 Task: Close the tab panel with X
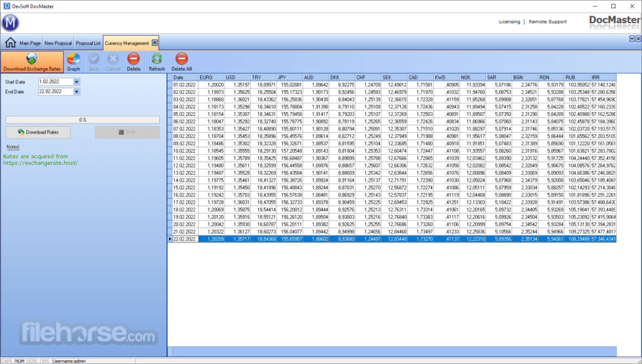pyautogui.click(x=638, y=38)
